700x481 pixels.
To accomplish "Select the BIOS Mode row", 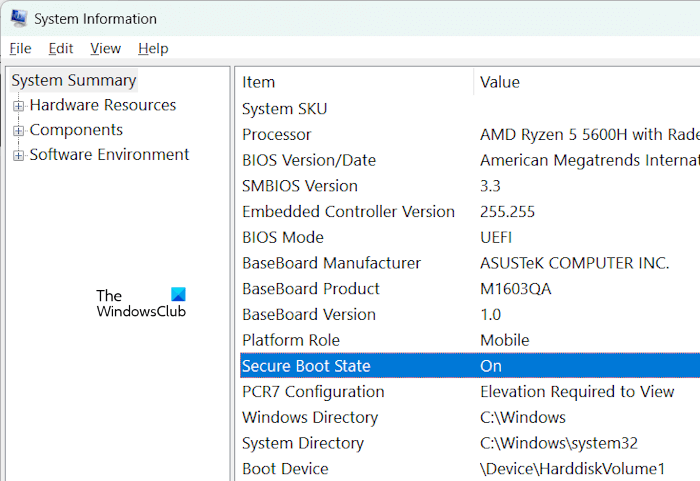I will tap(282, 237).
